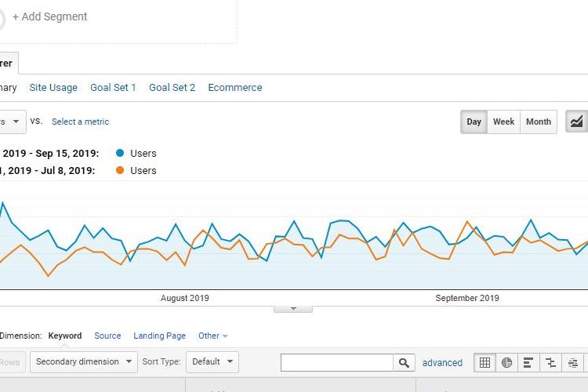Select the pie chart percentage view icon
The width and height of the screenshot is (588, 392).
(507, 362)
